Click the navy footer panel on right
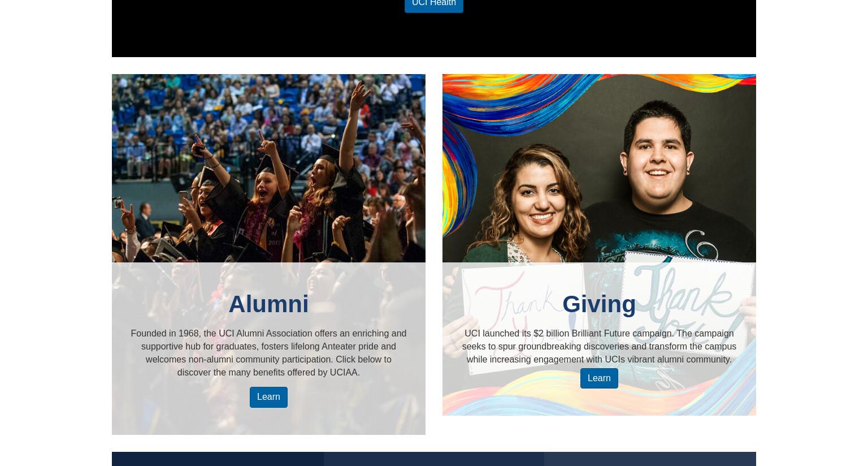Screen dimensions: 868x466 [x=650, y=459]
